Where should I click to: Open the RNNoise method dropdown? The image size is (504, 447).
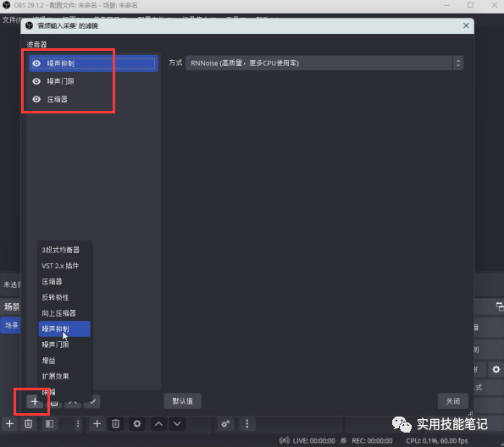pyautogui.click(x=324, y=63)
